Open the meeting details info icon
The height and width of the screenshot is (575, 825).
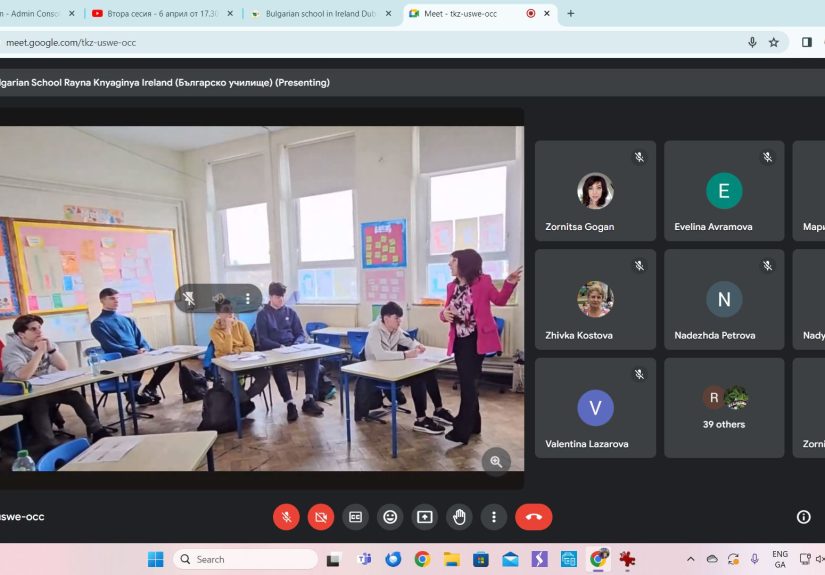point(803,517)
